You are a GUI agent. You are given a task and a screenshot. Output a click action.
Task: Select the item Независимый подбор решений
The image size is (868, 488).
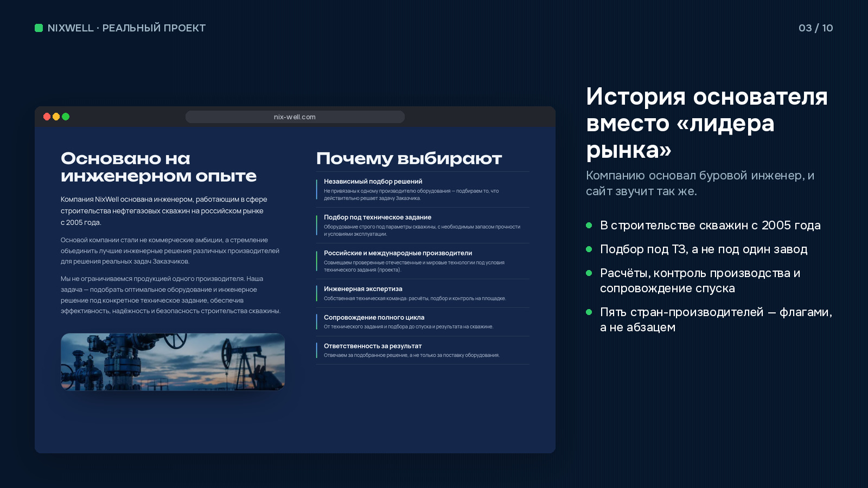click(423, 190)
